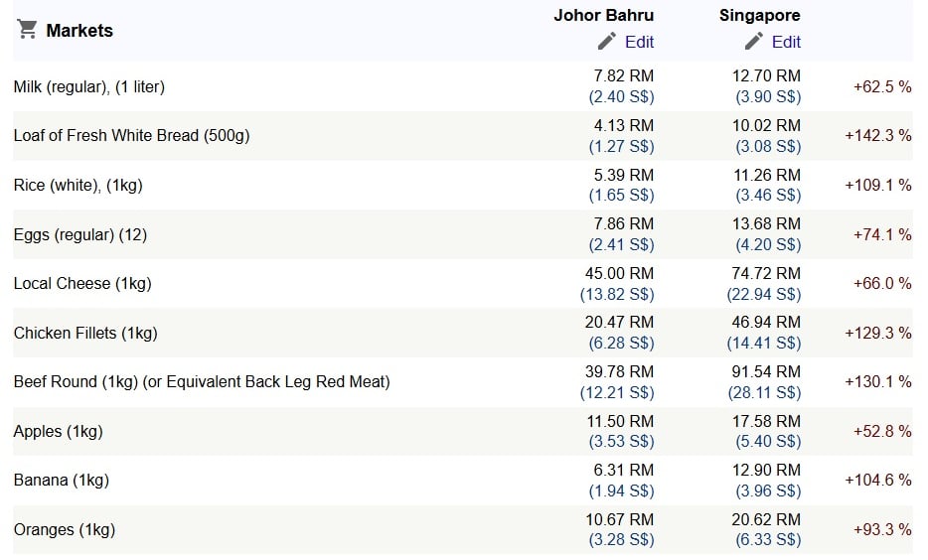Click the (13.82 S$) cheese converted price
This screenshot has height=560, width=928.
[617, 295]
